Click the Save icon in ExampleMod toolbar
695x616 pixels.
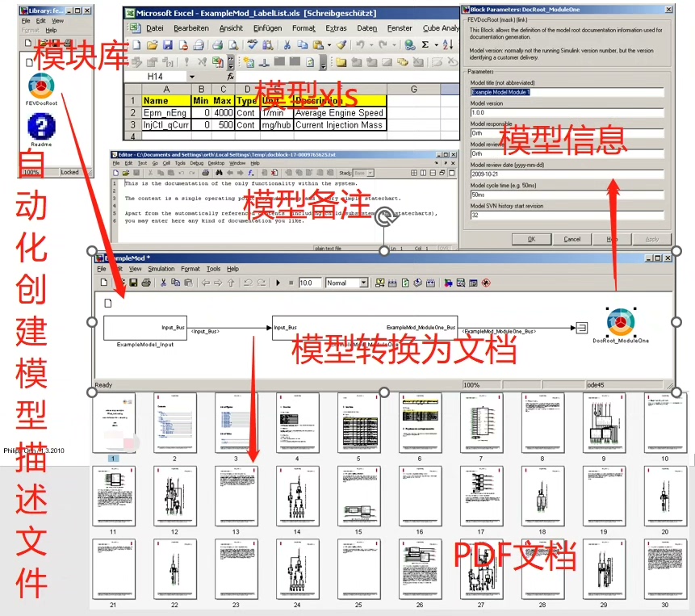point(133,283)
